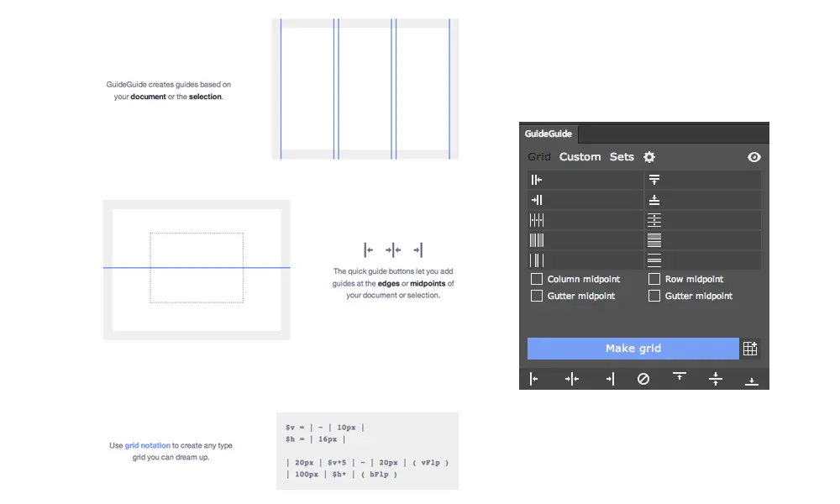The width and height of the screenshot is (840, 504).
Task: Add left edge guide from panel bottom bar
Action: (x=534, y=379)
